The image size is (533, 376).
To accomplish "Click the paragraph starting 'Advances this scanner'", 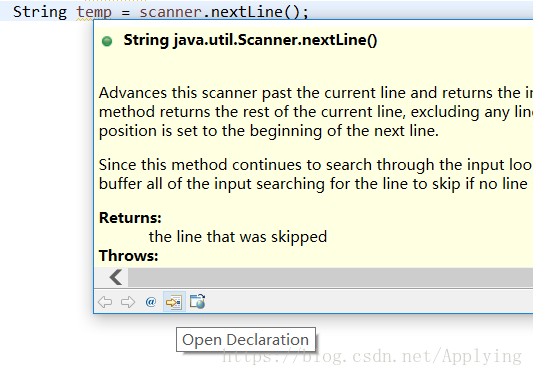I will [x=316, y=112].
